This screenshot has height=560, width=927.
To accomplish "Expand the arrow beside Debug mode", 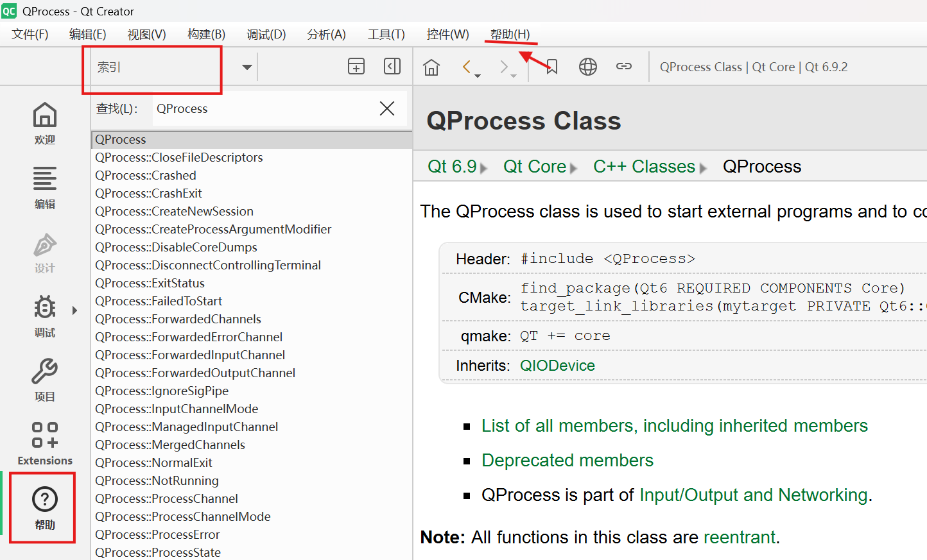I will [74, 310].
